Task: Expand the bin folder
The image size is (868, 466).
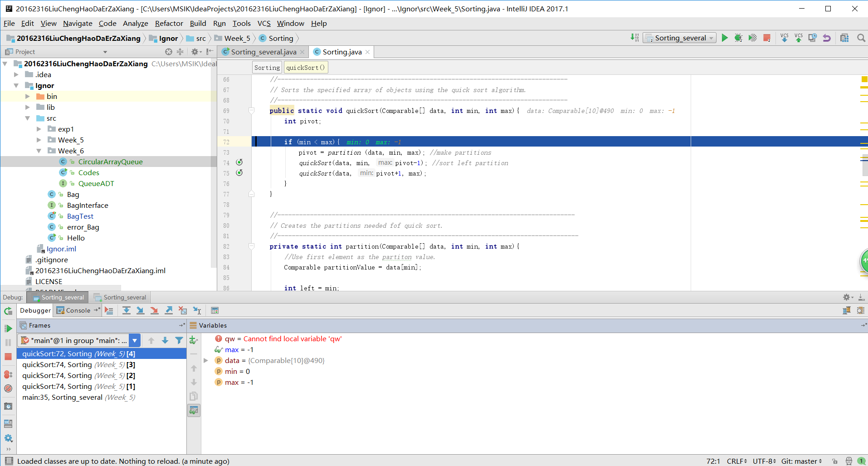Action: pyautogui.click(x=28, y=96)
